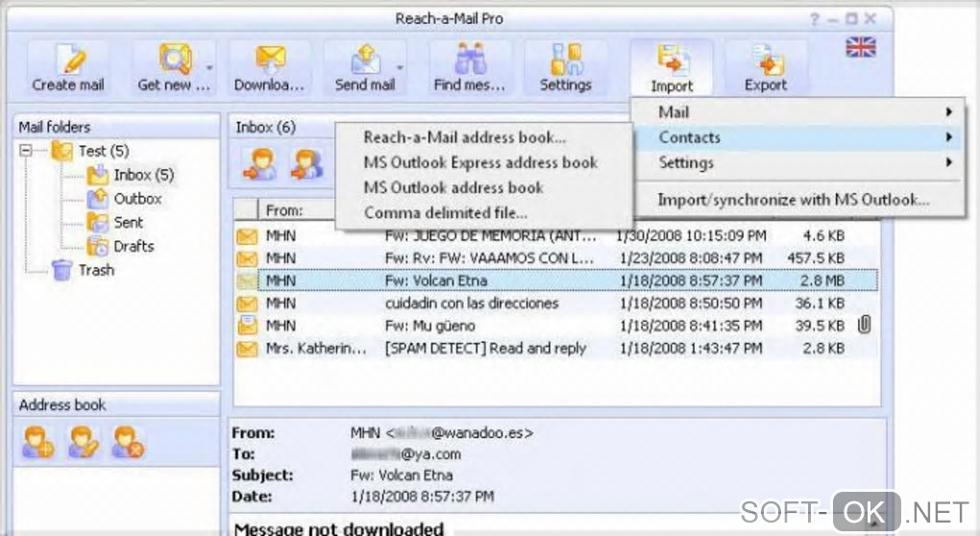Click the second reply-all people icon in Inbox
Image resolution: width=980 pixels, height=536 pixels.
tap(306, 165)
